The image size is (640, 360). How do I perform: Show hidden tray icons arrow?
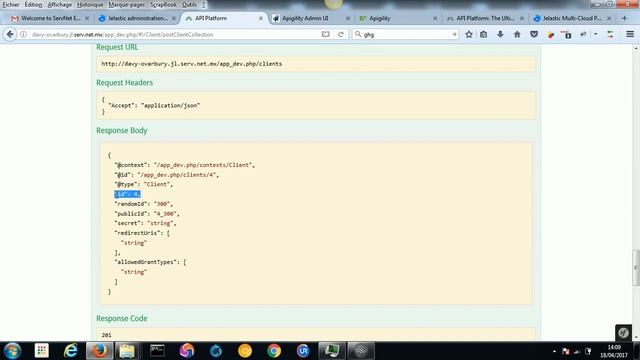554,351
